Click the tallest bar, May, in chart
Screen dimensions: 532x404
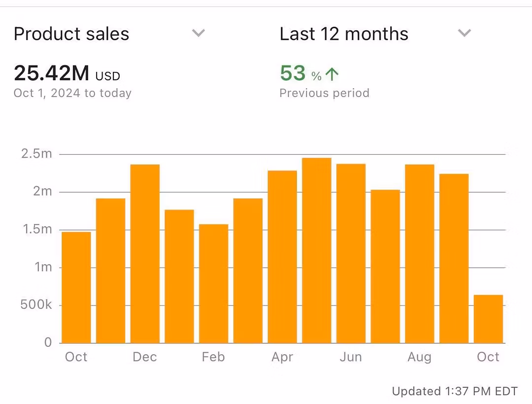coord(317,250)
